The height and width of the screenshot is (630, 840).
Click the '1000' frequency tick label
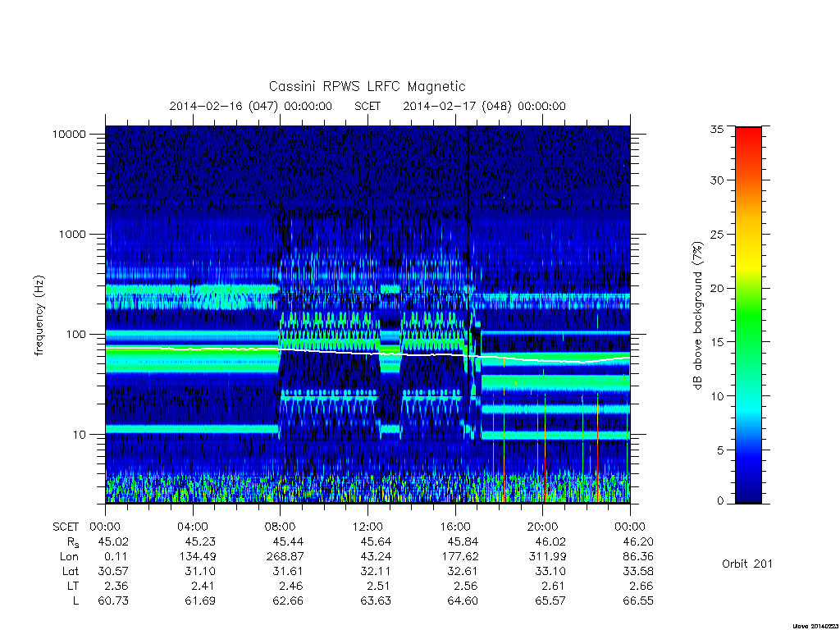[72, 234]
